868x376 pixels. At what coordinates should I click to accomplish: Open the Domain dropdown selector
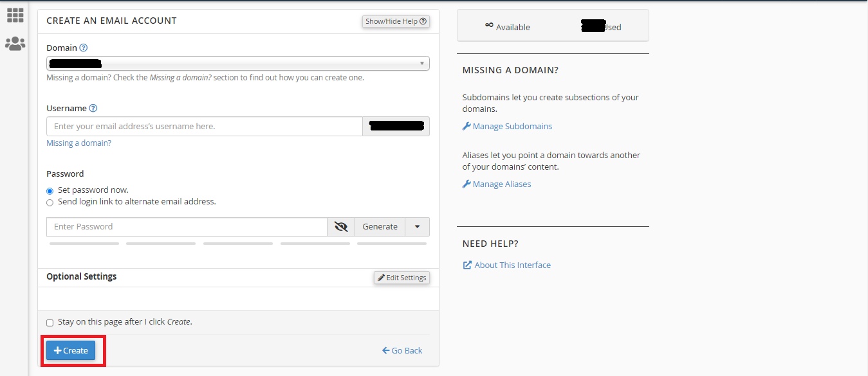[x=238, y=64]
